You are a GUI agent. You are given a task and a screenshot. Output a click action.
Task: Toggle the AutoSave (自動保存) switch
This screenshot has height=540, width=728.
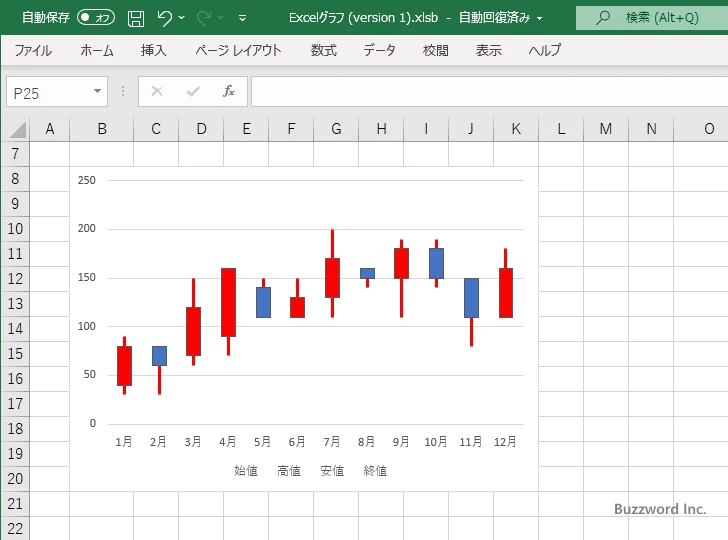[x=96, y=18]
